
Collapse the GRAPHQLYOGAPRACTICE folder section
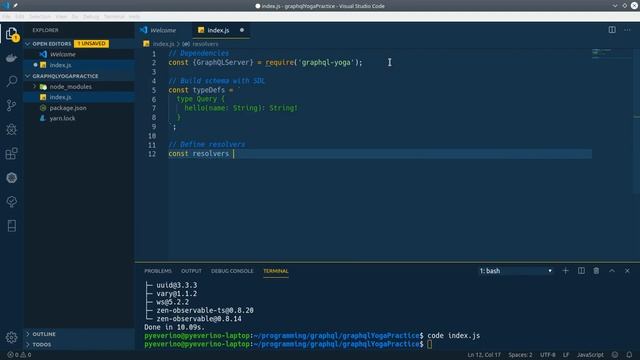coord(28,76)
